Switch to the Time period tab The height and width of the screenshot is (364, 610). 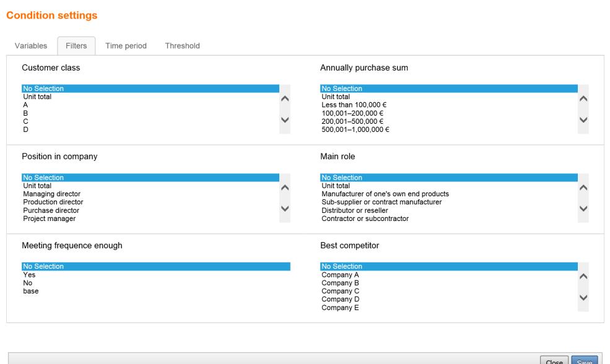[126, 46]
